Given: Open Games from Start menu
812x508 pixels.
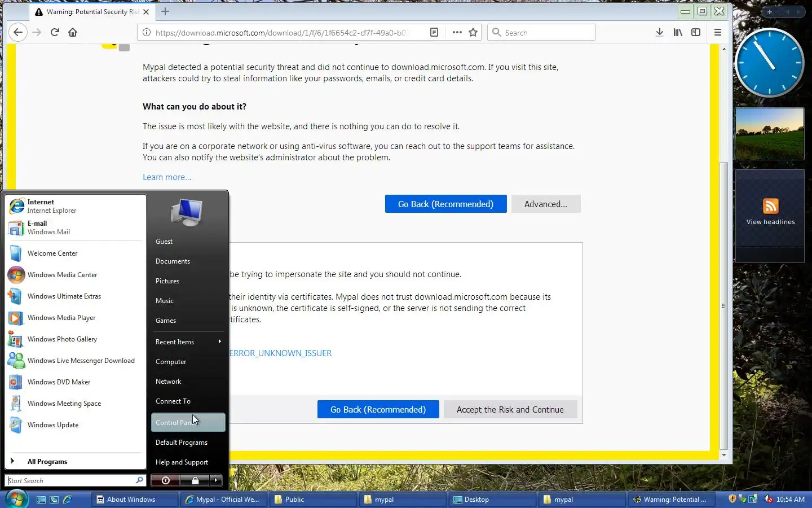Looking at the screenshot, I should [188, 321].
